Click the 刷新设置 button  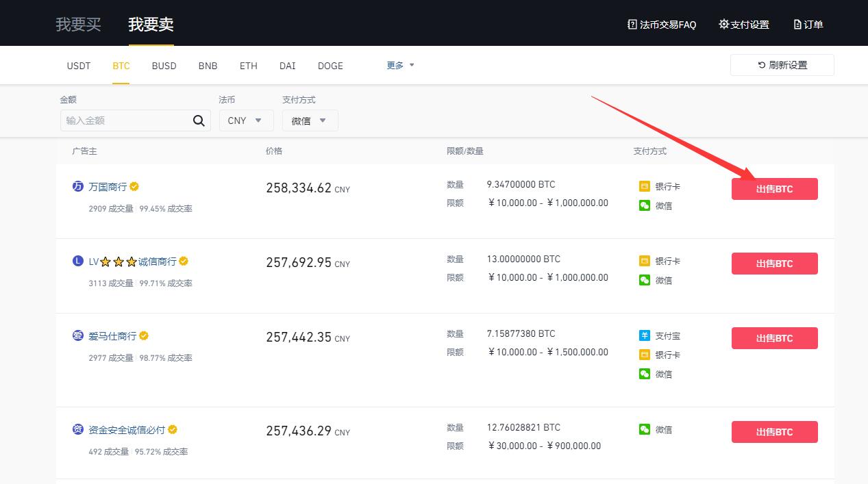[782, 65]
